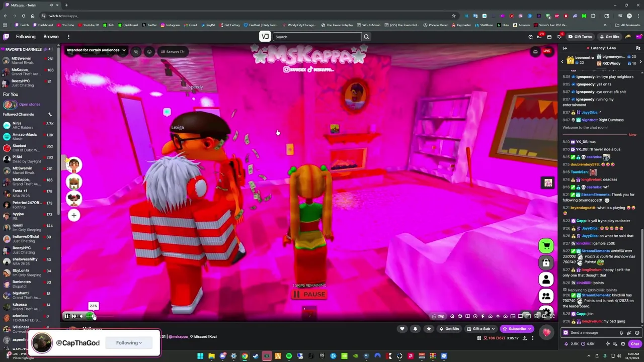Click the in-game green shopping cart icon
This screenshot has height=362, width=644.
pos(546,245)
